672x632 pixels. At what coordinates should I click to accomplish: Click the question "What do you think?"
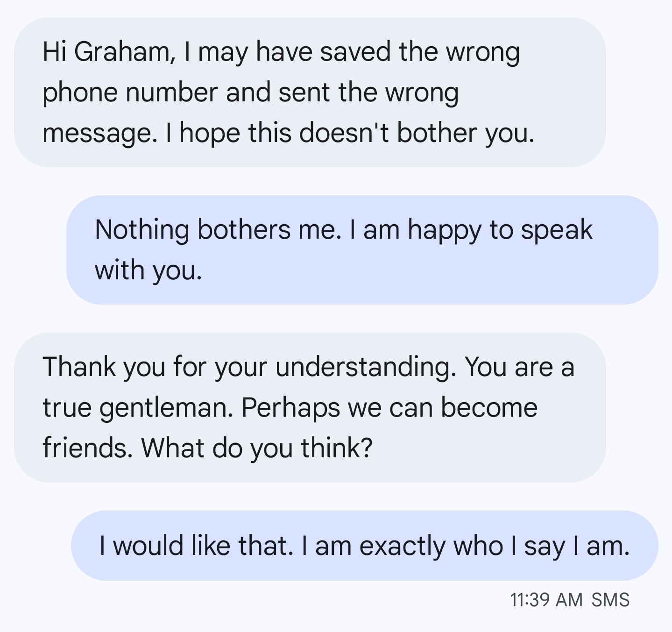tap(257, 447)
